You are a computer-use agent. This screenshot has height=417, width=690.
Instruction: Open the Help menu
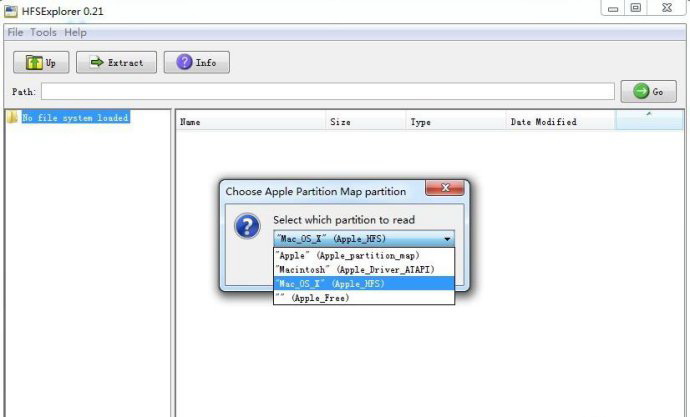(75, 33)
